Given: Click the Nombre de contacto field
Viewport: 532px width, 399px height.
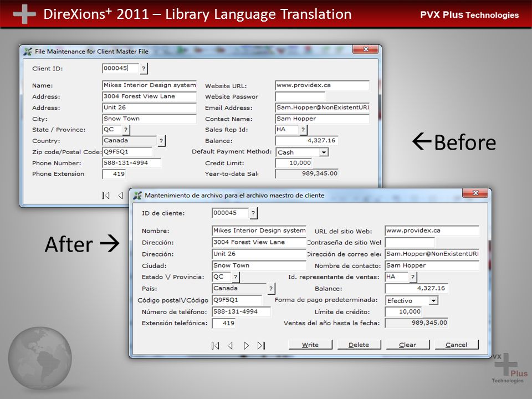Looking at the screenshot, I should [x=432, y=265].
